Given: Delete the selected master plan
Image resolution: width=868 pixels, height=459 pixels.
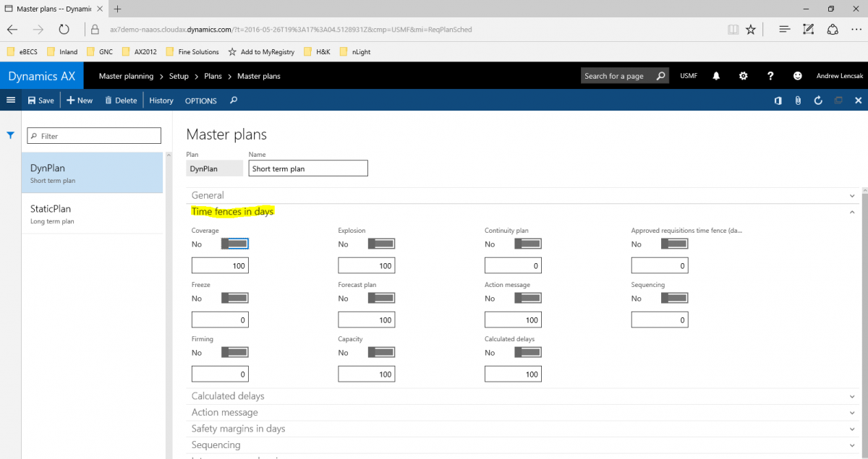Looking at the screenshot, I should pos(121,100).
